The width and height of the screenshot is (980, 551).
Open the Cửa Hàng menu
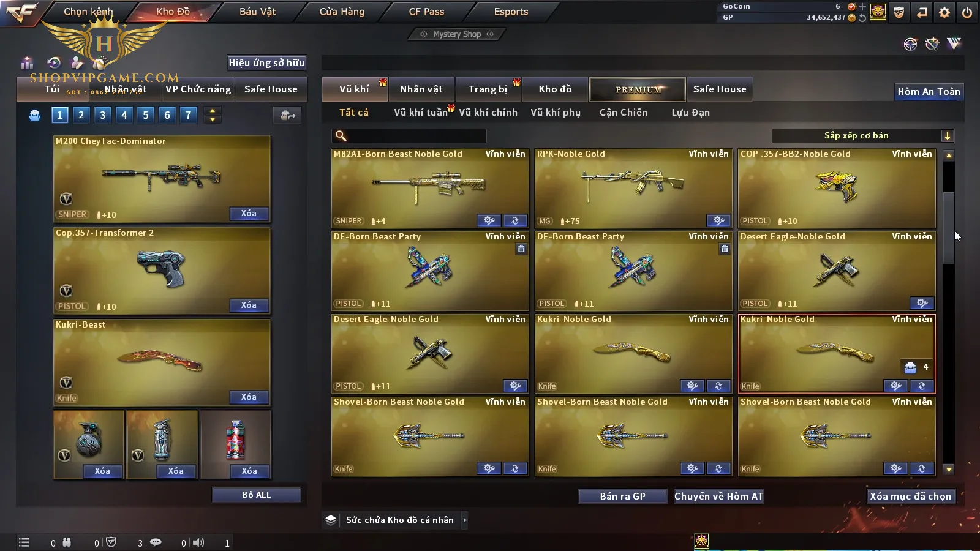tap(342, 12)
